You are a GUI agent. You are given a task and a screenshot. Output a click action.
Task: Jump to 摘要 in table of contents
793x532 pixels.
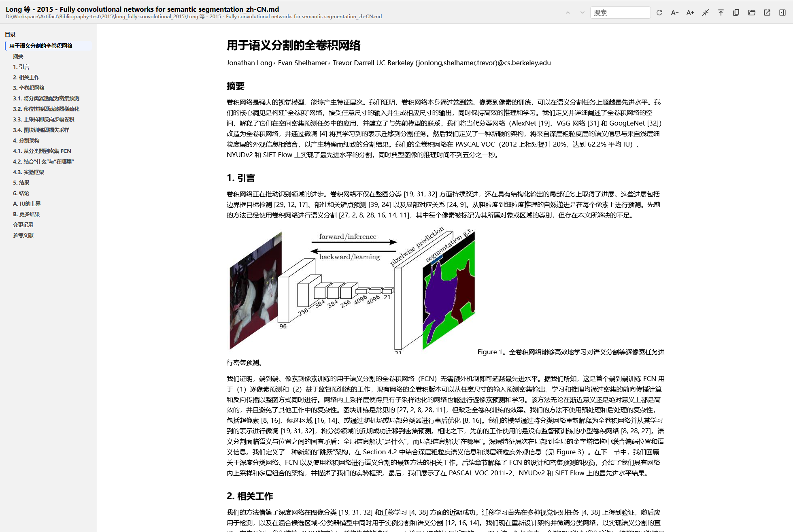click(x=18, y=56)
